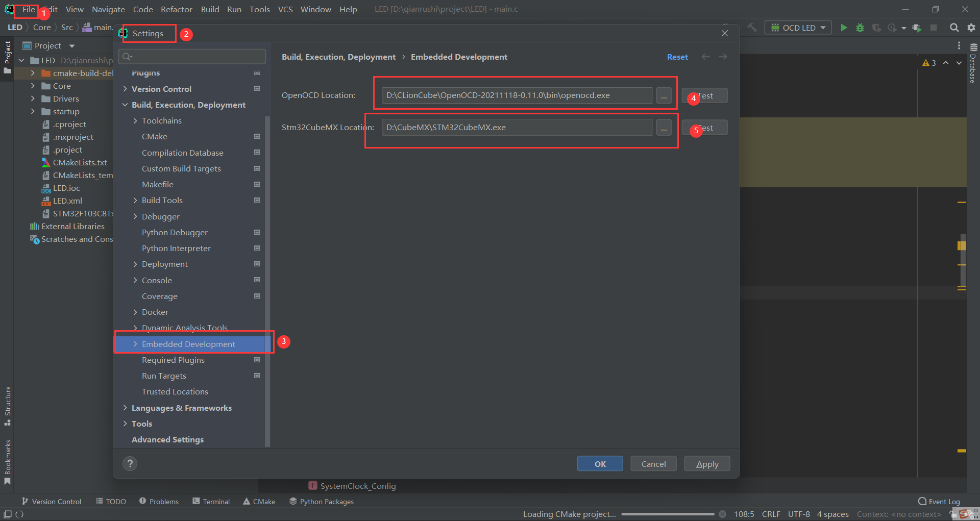Viewport: 980px width, 521px height.
Task: Click the Stop square icon in toolbar
Action: coord(934,28)
